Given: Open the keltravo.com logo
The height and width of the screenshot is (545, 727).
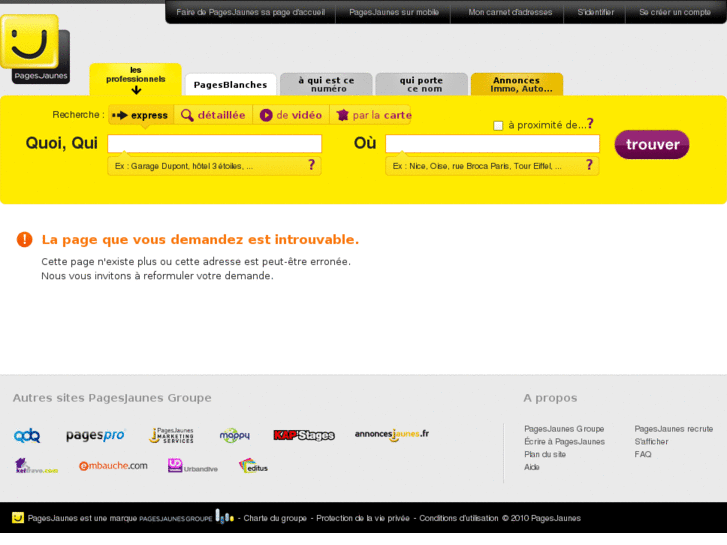Looking at the screenshot, I should [x=36, y=466].
